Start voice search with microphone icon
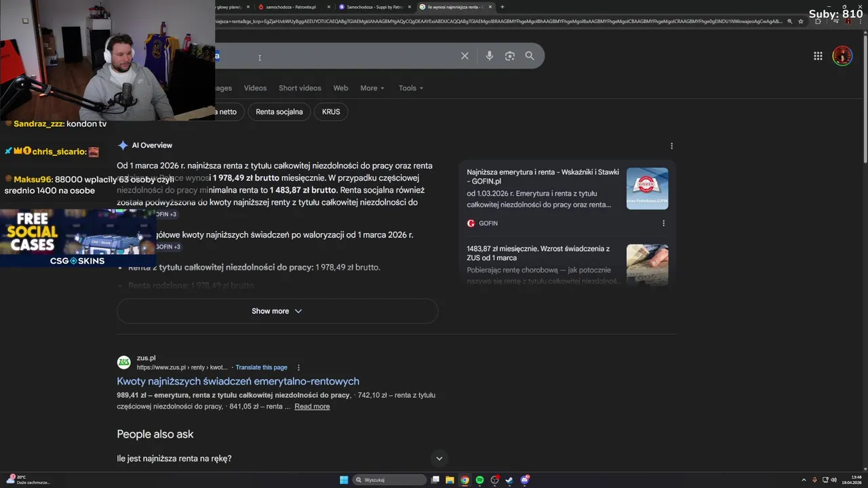This screenshot has height=488, width=868. click(490, 56)
